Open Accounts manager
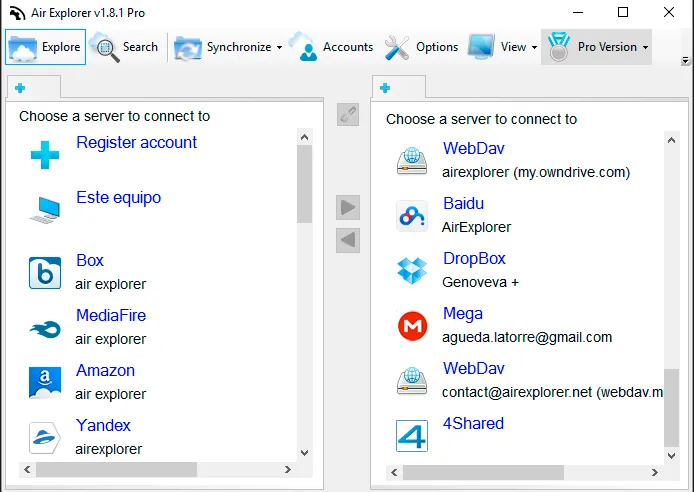The image size is (694, 492). click(331, 47)
